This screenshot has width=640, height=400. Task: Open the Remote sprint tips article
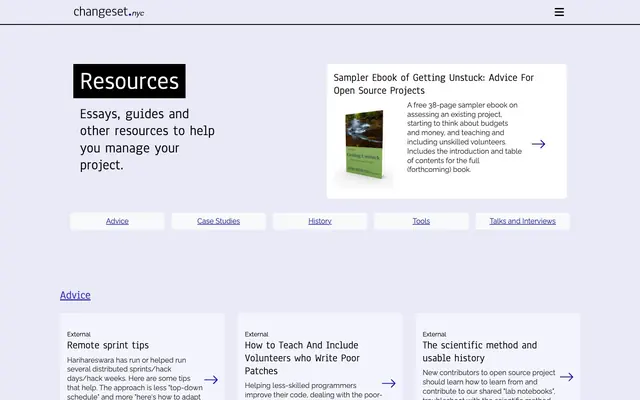click(108, 345)
